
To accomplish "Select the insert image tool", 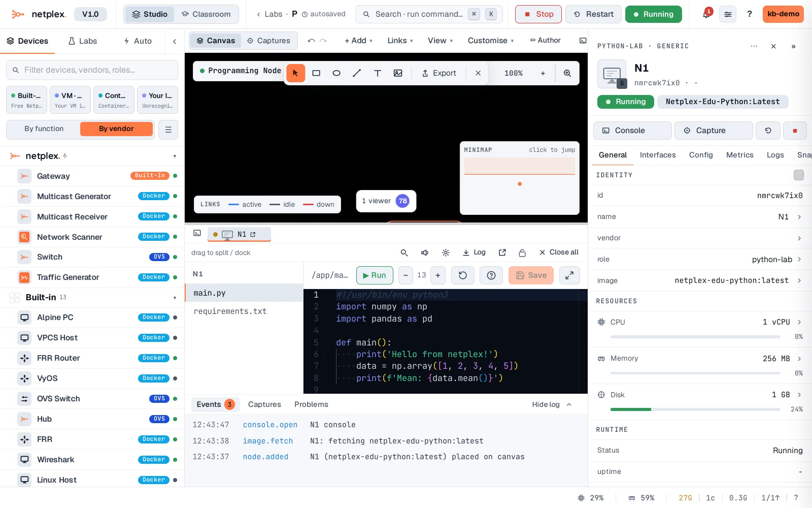I will point(398,73).
